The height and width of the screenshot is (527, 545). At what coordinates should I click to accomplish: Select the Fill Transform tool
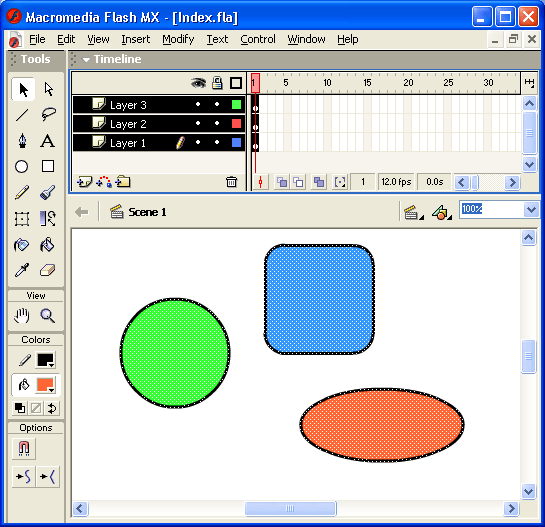[48, 219]
